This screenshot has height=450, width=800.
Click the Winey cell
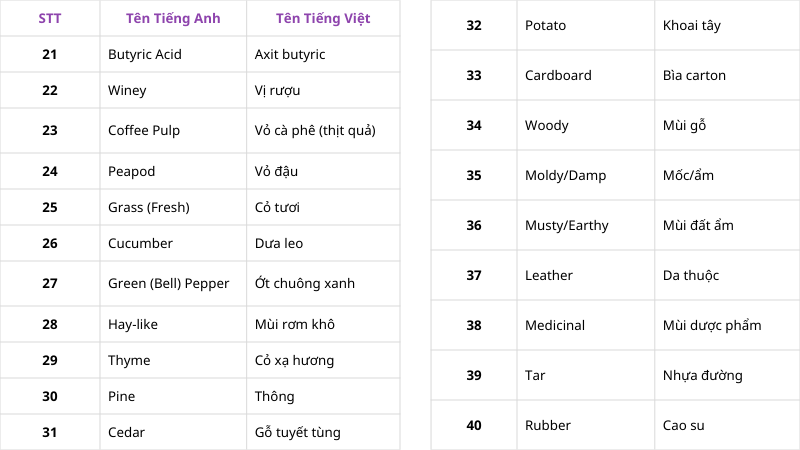(127, 90)
